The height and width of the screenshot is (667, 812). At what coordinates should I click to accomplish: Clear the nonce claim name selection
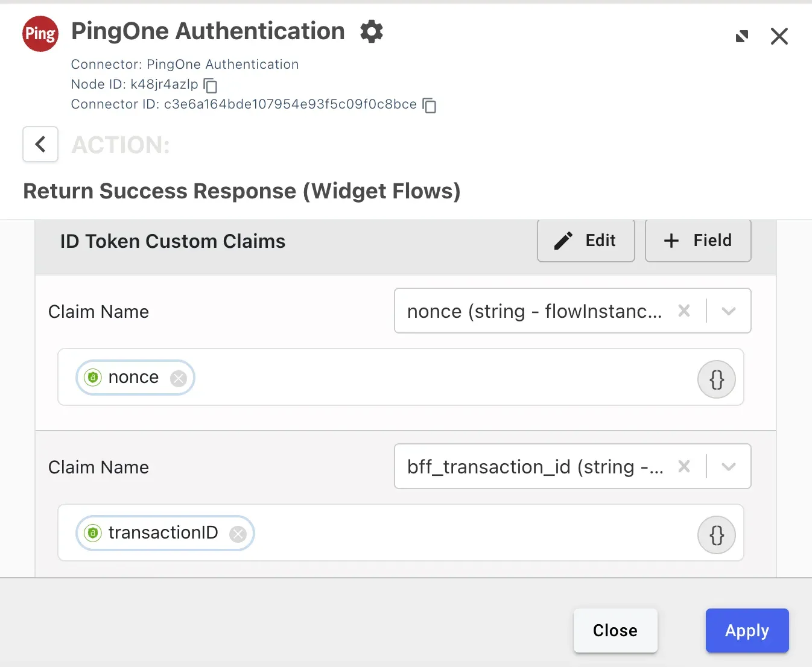point(684,311)
